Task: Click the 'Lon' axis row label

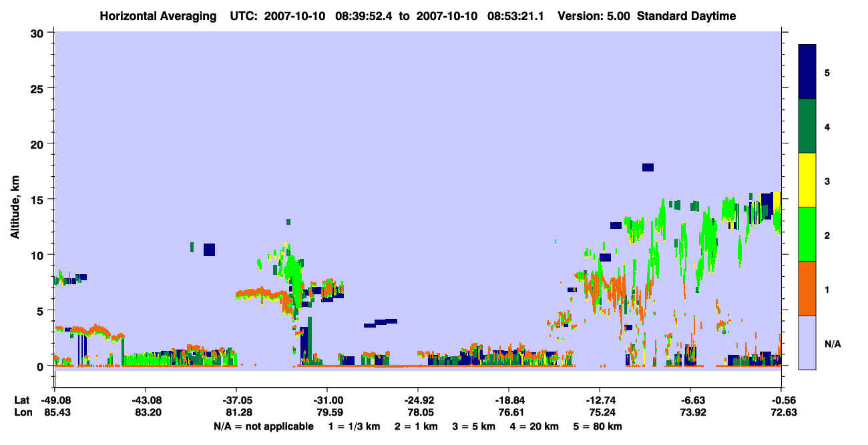Action: (x=22, y=412)
